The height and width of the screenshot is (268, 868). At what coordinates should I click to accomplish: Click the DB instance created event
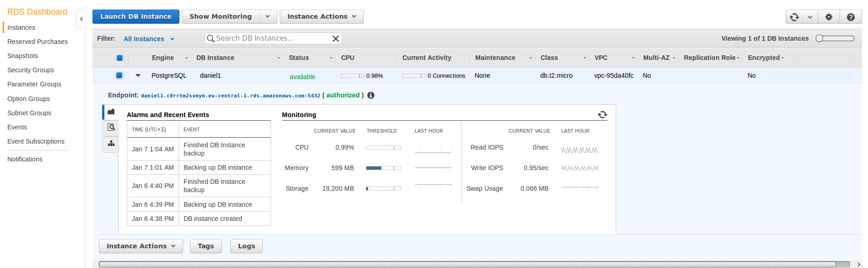[213, 219]
